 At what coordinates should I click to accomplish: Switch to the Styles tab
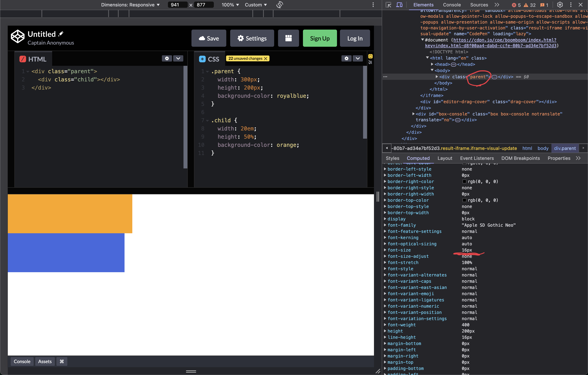[392, 158]
